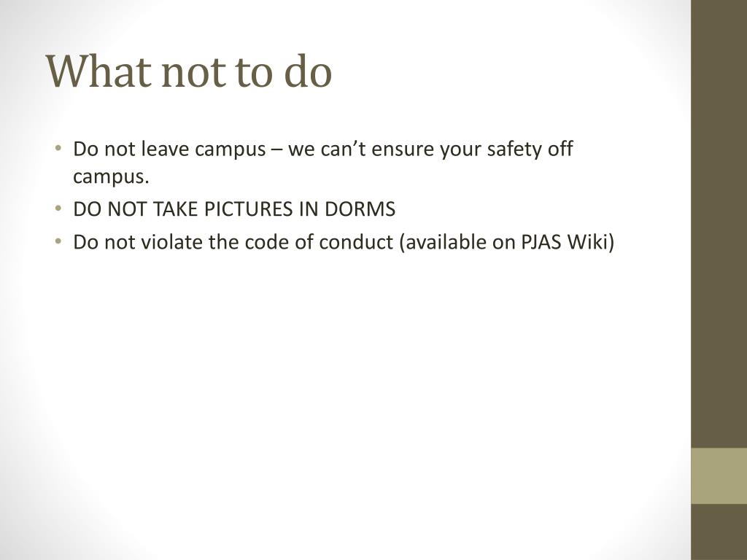747x560 pixels.
Task: Click the slide title 'What not to do'
Action: (x=189, y=71)
